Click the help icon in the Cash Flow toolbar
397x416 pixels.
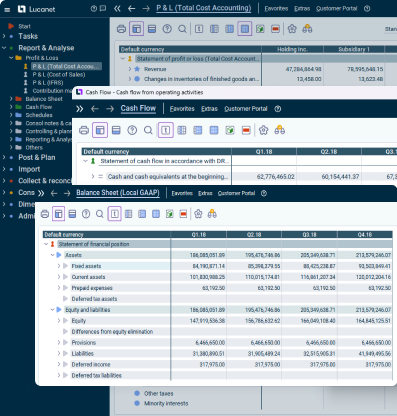click(132, 130)
